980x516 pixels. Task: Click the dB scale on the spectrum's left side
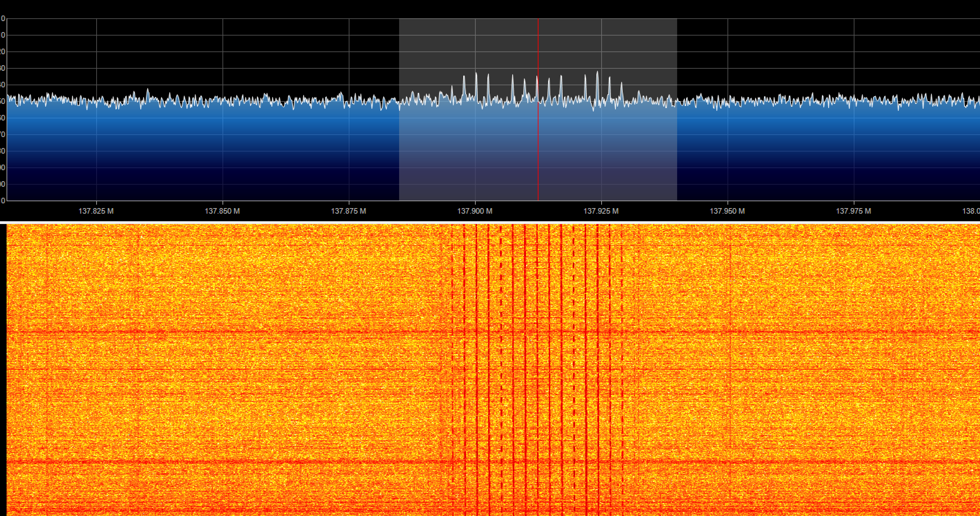(x=2, y=110)
